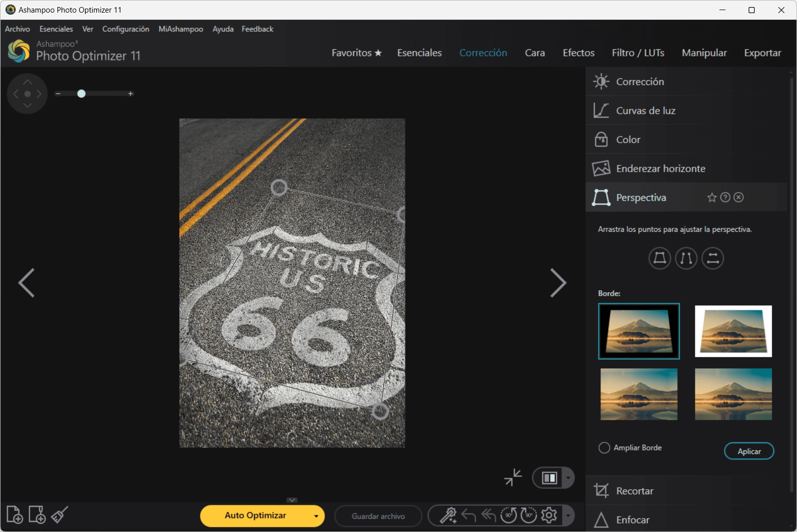This screenshot has height=532, width=797.
Task: Click the rotate 90° clockwise icon
Action: click(528, 515)
